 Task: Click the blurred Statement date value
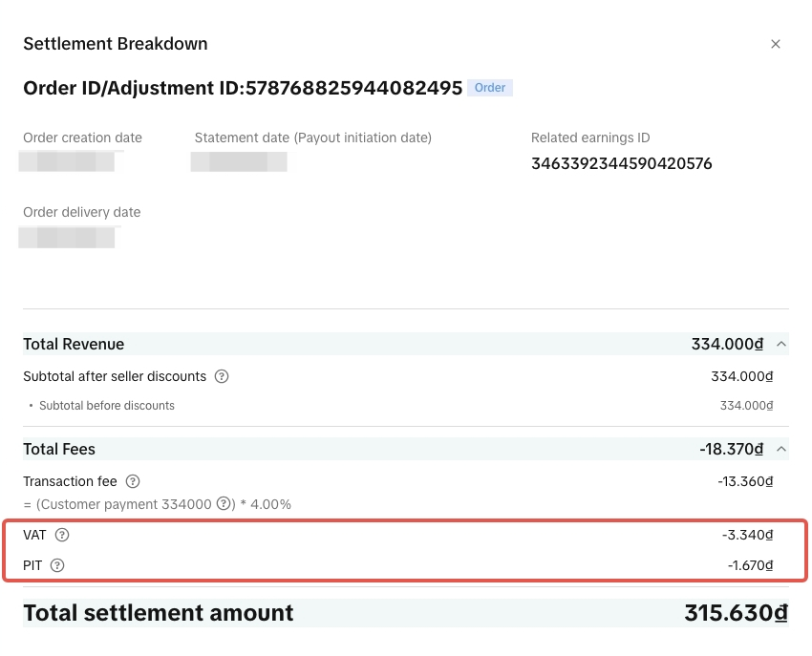pyautogui.click(x=239, y=160)
